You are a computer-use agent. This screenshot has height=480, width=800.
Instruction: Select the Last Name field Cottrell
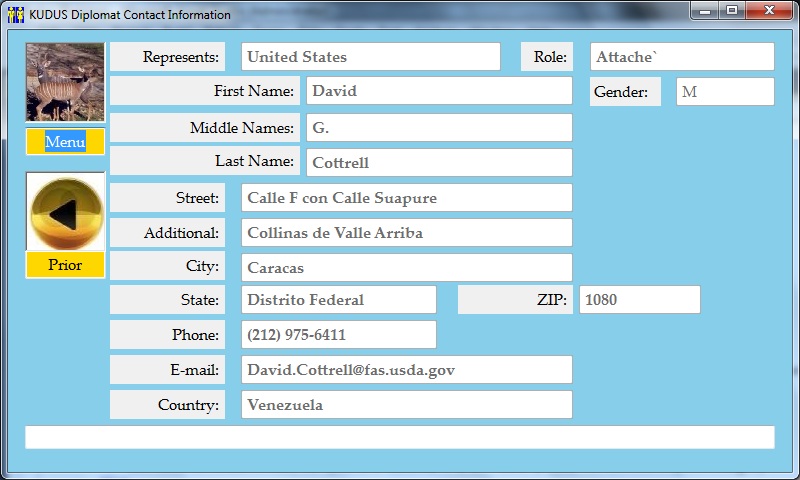[439, 162]
